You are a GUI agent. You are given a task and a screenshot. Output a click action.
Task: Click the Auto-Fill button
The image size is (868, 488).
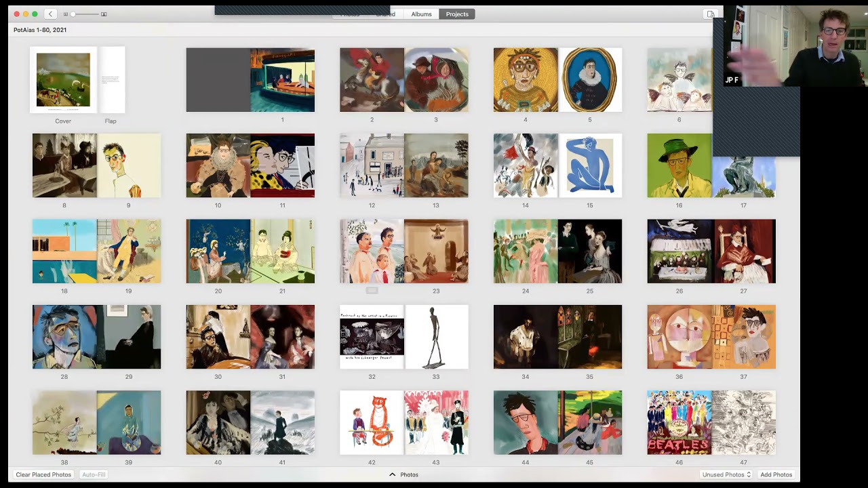click(94, 474)
